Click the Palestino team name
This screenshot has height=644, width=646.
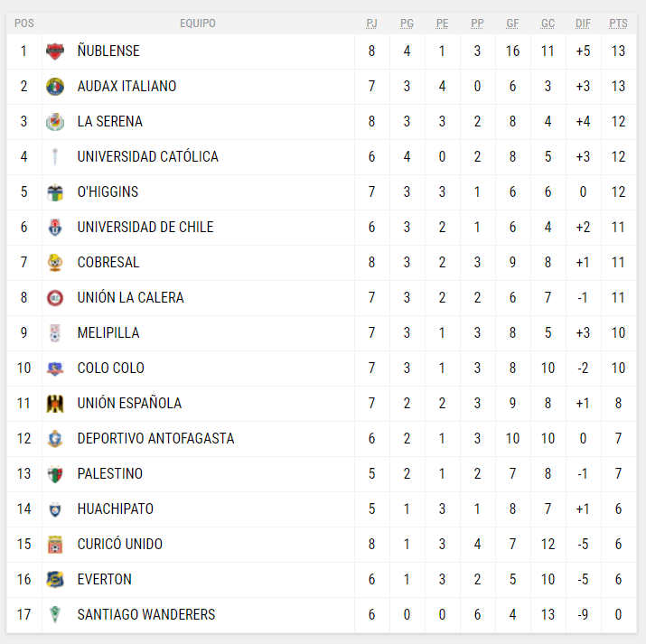pyautogui.click(x=109, y=474)
